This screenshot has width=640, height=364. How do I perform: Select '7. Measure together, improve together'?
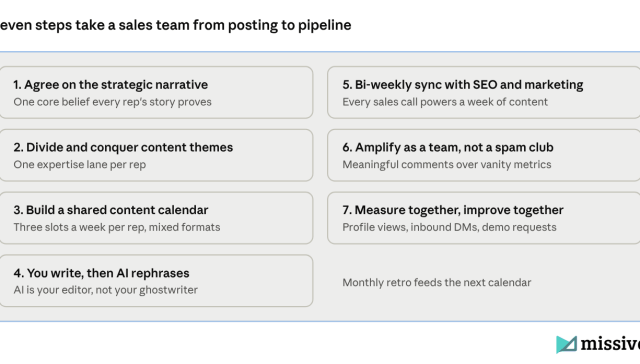453,210
